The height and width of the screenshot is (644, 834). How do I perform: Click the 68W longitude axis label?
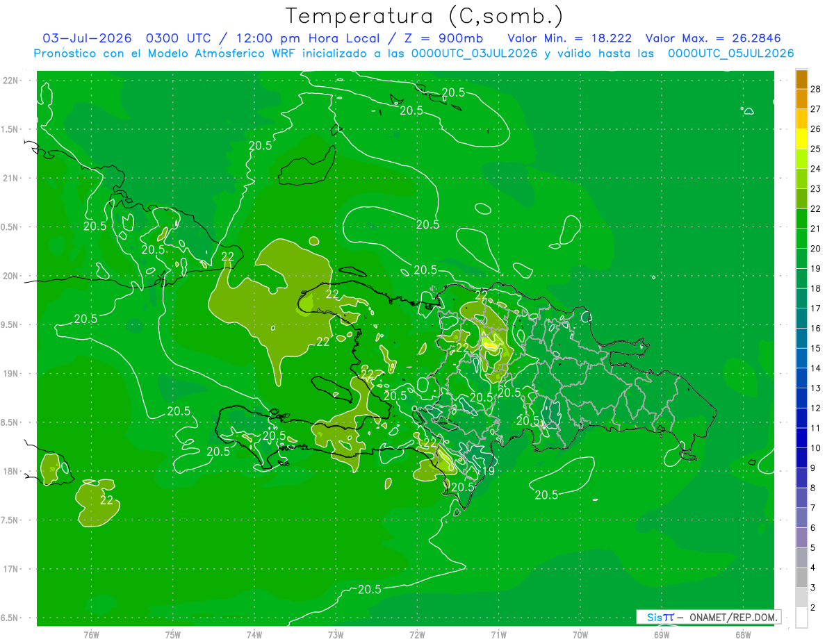coord(742,634)
